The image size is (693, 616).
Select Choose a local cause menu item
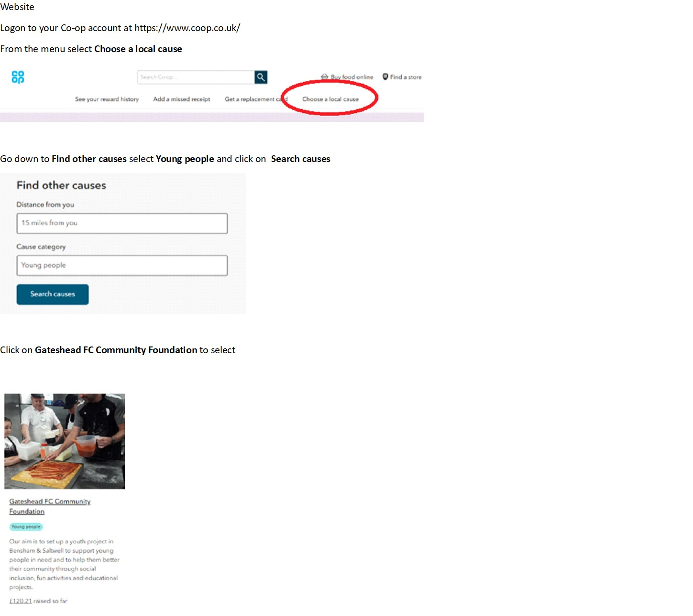(330, 99)
